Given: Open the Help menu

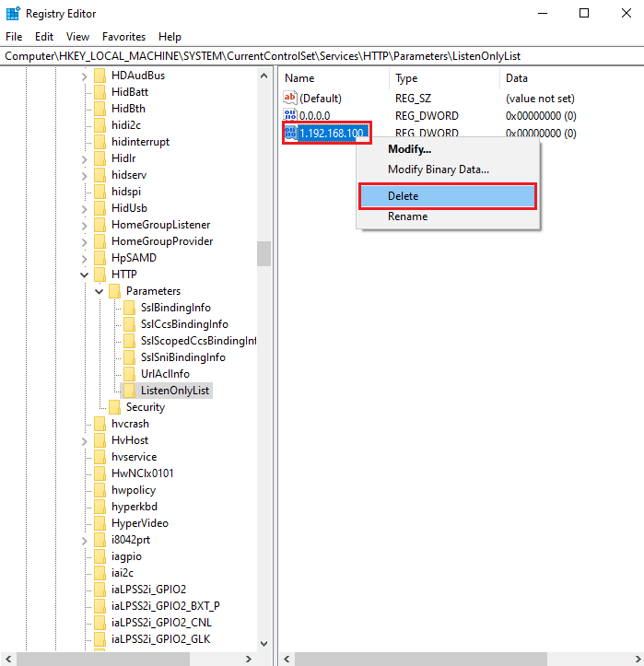Looking at the screenshot, I should point(170,37).
